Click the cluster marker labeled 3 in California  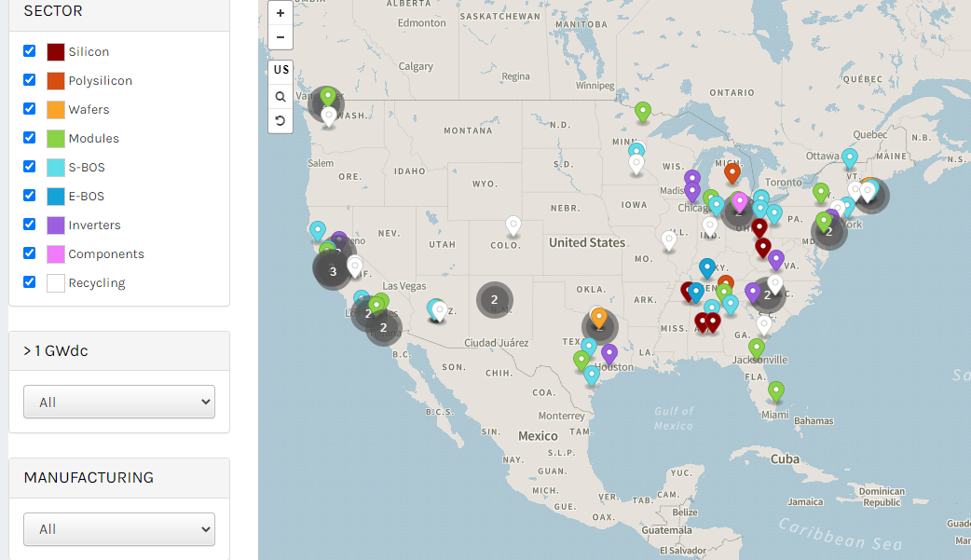[x=333, y=270]
